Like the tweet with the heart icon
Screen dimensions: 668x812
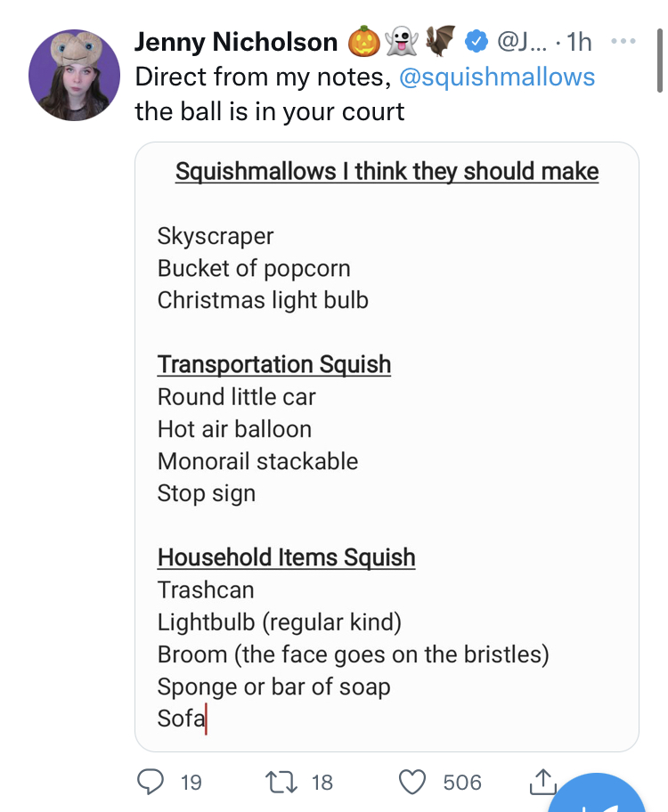(x=412, y=782)
